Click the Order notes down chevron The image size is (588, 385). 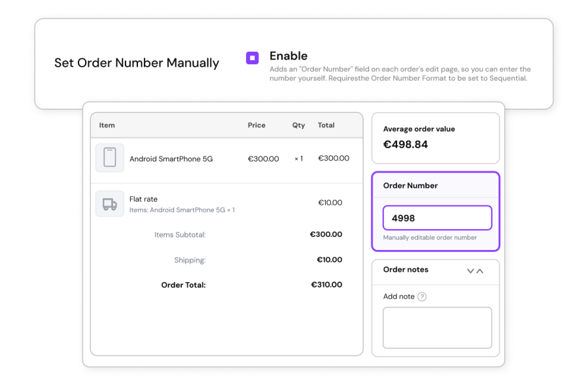pos(470,271)
